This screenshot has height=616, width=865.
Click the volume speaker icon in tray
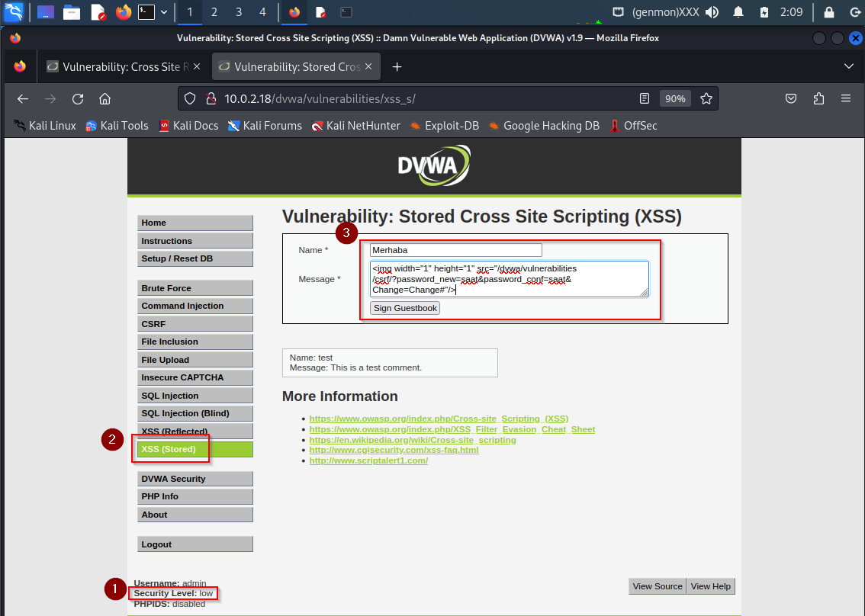pos(712,11)
